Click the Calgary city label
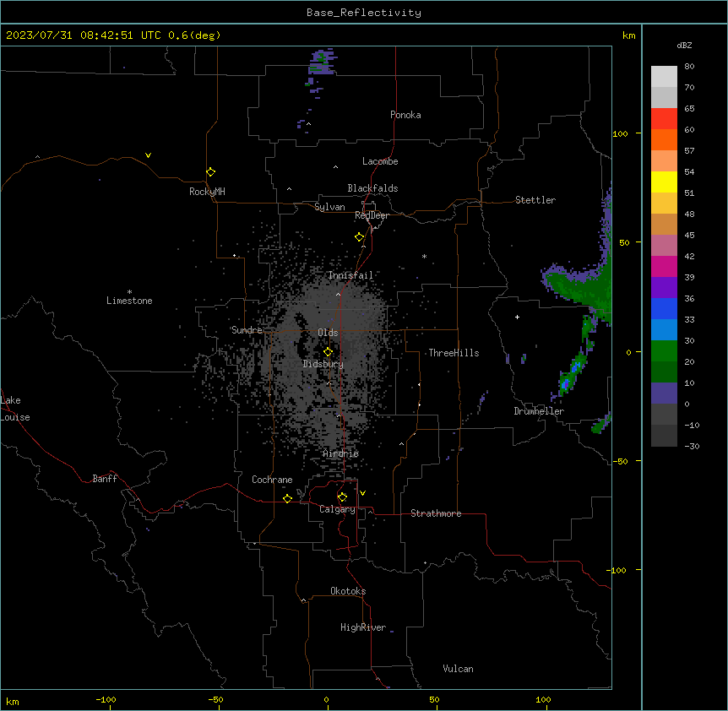The height and width of the screenshot is (711, 728). [x=337, y=509]
